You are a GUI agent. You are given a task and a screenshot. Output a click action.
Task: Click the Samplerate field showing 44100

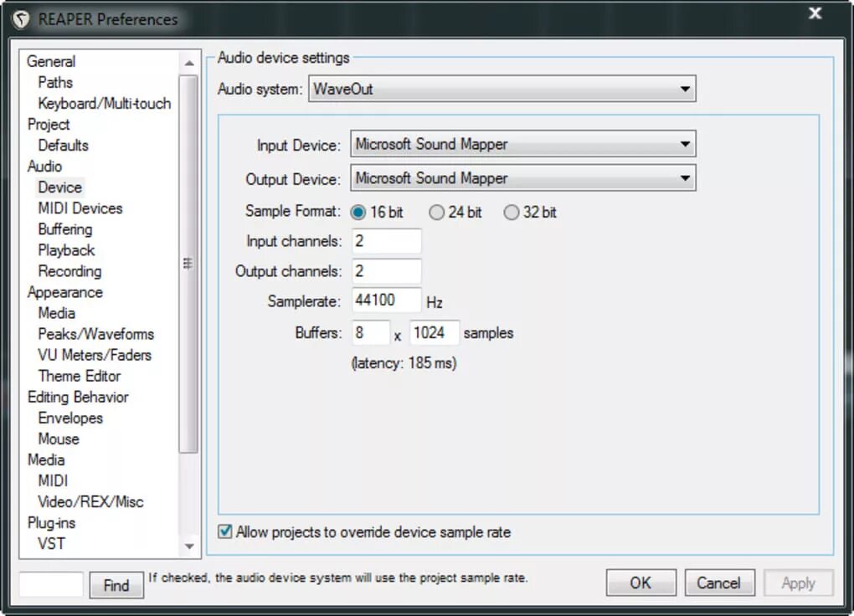point(387,300)
